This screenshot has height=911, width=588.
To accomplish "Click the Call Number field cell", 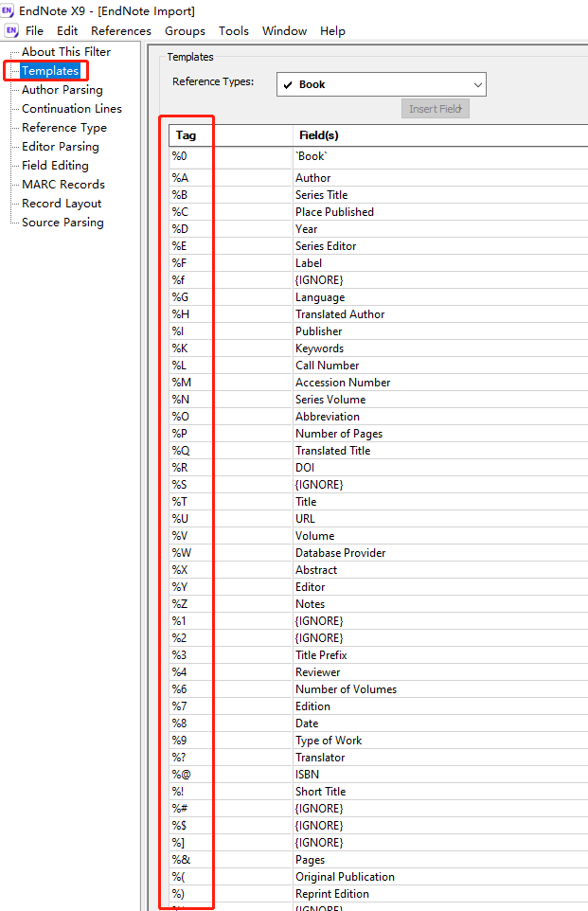I will (440, 366).
